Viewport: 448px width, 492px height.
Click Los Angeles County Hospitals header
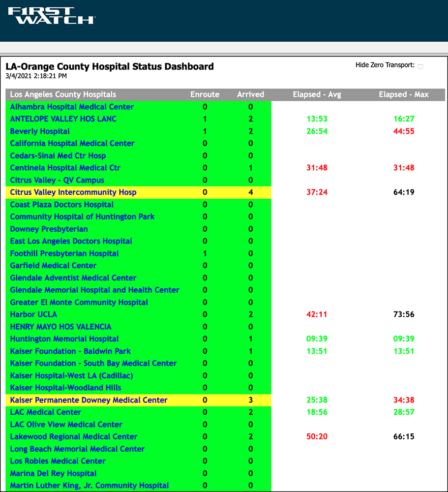pos(63,94)
